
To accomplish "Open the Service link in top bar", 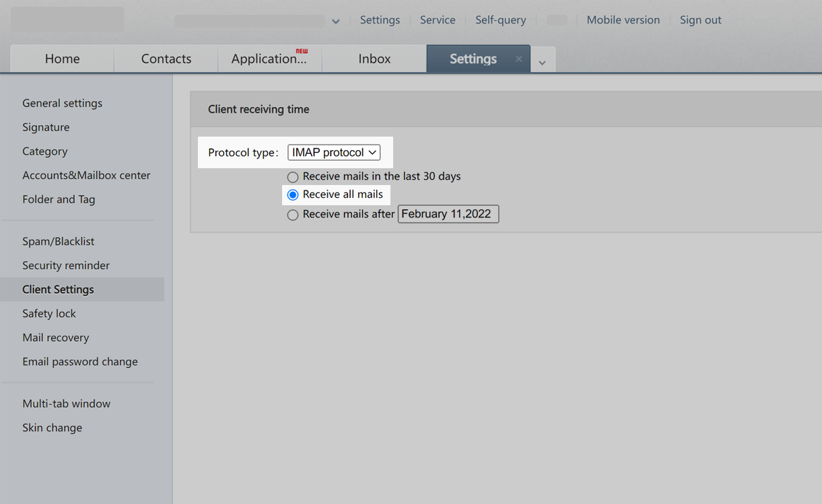I will pyautogui.click(x=438, y=20).
